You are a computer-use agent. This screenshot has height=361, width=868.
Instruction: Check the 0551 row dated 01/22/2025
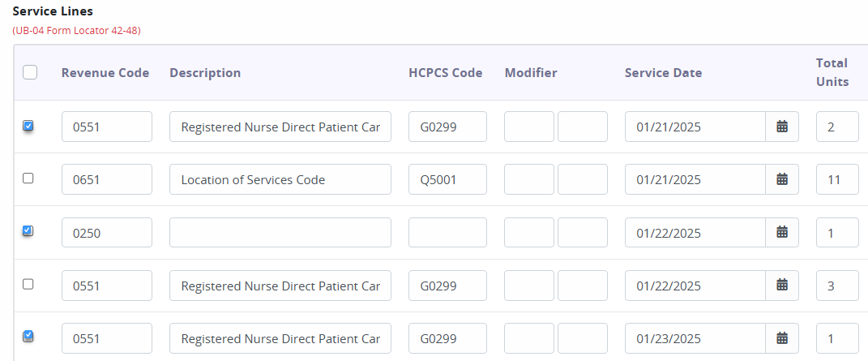(x=28, y=284)
